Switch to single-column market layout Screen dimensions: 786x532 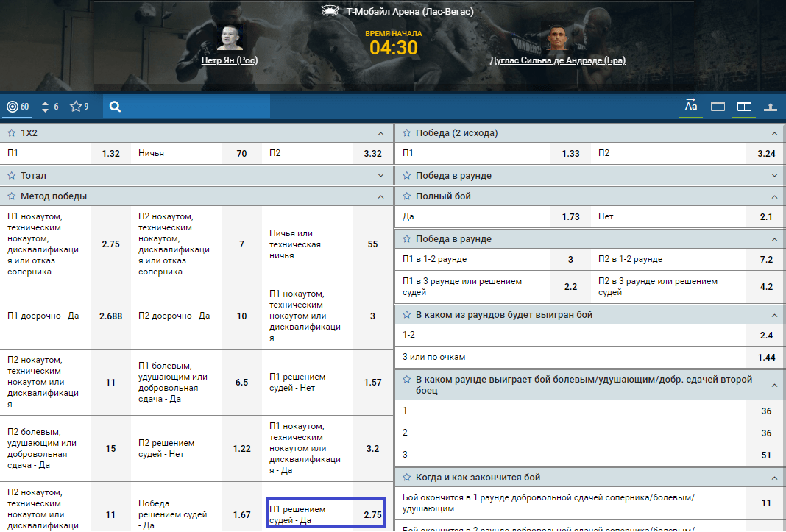718,106
